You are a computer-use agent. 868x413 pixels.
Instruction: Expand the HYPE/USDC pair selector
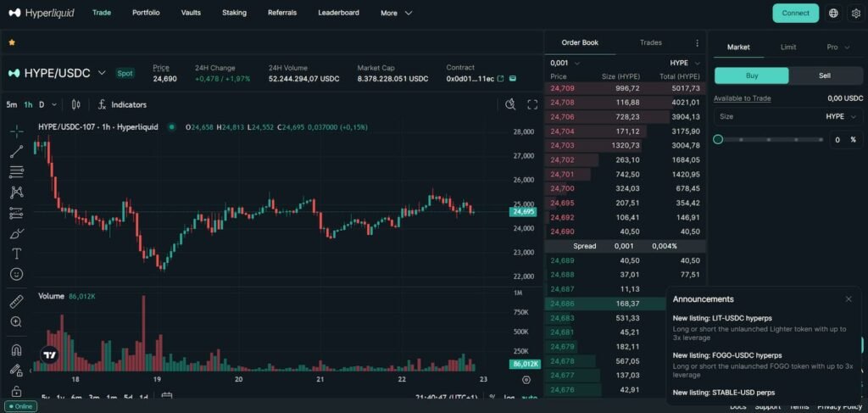(102, 74)
